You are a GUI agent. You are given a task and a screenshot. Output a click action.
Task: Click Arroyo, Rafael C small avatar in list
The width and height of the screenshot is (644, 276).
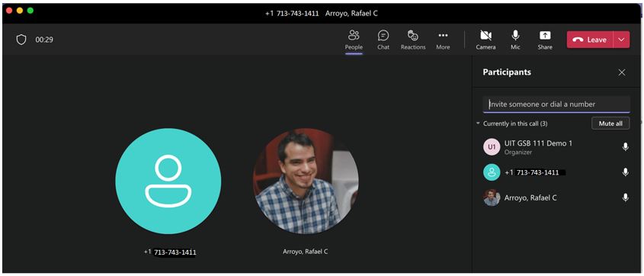click(492, 198)
